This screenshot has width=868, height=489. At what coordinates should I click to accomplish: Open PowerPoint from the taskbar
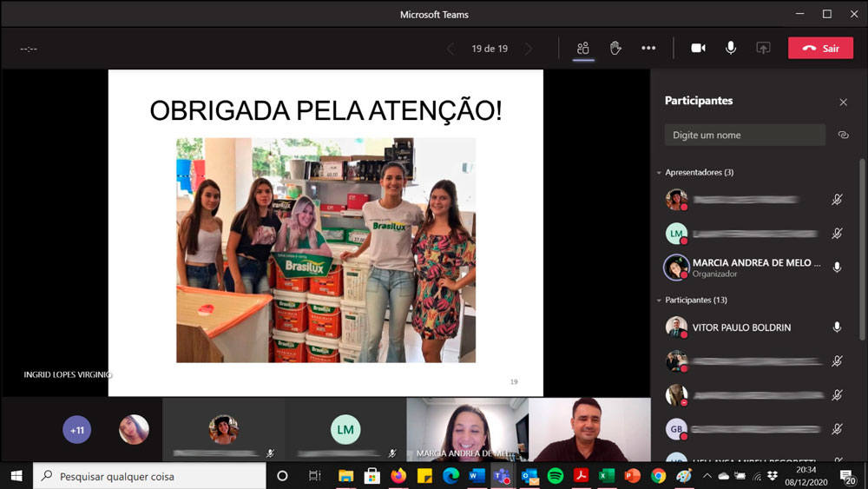[x=632, y=476]
